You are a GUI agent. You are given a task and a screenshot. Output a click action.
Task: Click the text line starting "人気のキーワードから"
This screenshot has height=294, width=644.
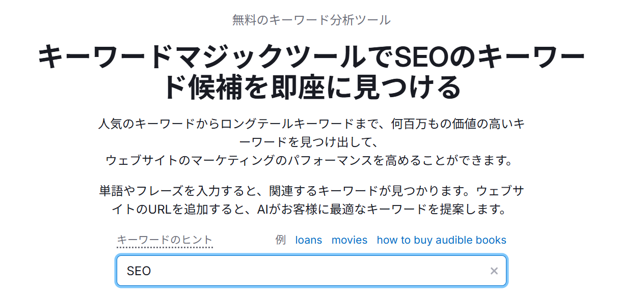click(311, 124)
